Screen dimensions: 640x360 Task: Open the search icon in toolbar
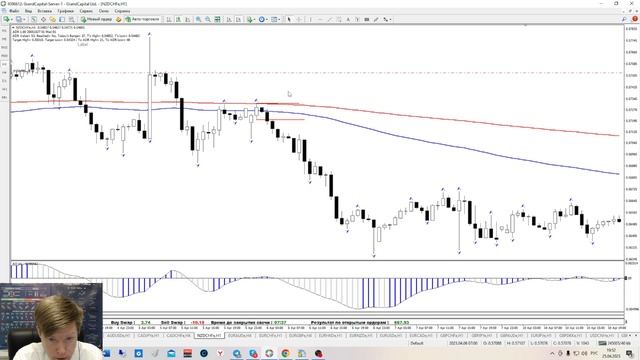click(x=624, y=19)
